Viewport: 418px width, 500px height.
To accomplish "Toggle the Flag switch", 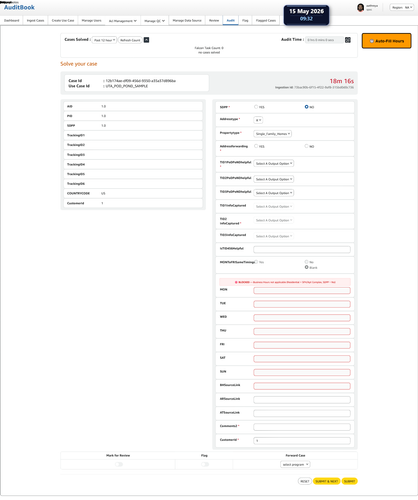I will 205,464.
